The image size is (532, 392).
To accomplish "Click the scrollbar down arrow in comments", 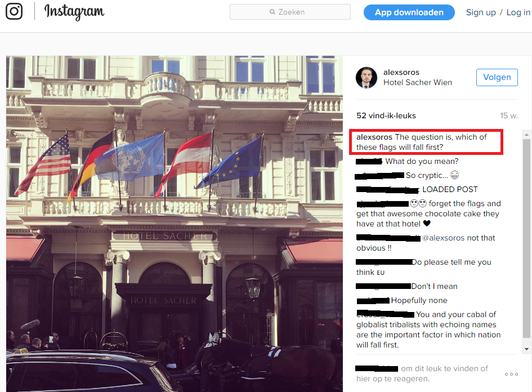I will tap(526, 349).
